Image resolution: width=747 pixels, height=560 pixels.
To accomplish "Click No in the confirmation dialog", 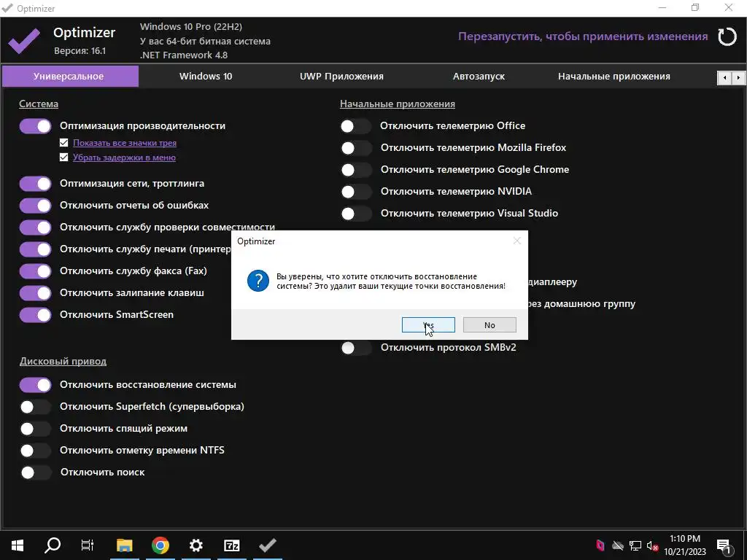I will pos(489,325).
